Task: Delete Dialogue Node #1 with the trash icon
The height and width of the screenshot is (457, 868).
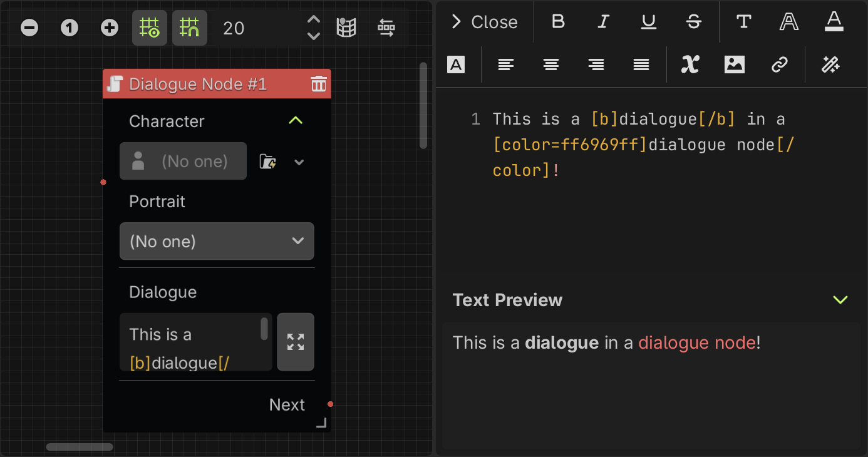Action: [x=319, y=83]
